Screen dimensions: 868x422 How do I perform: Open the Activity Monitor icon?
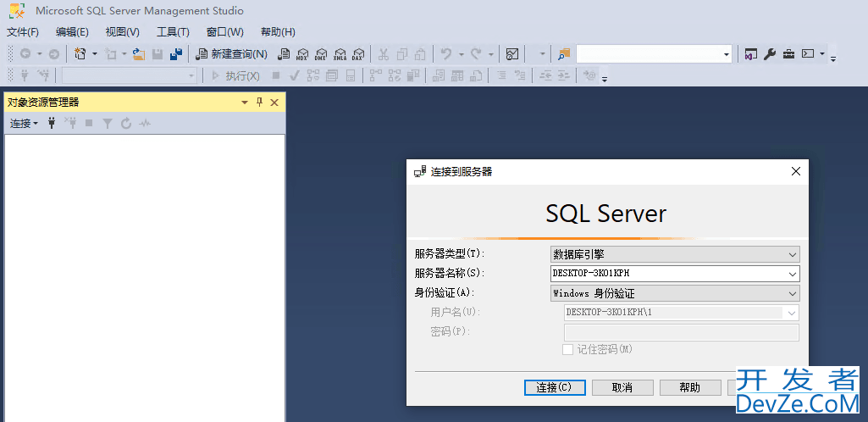(x=512, y=54)
